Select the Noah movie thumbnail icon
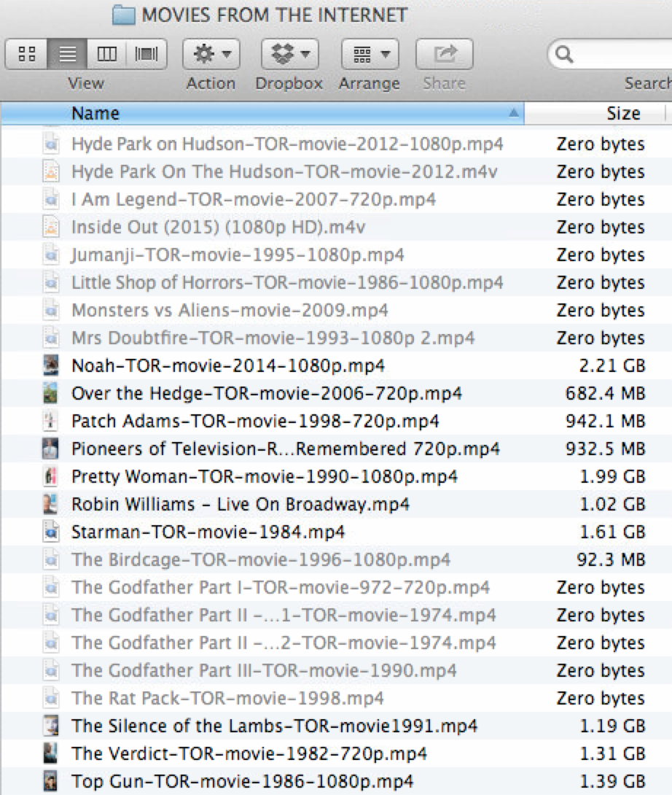The image size is (672, 795). (51, 365)
